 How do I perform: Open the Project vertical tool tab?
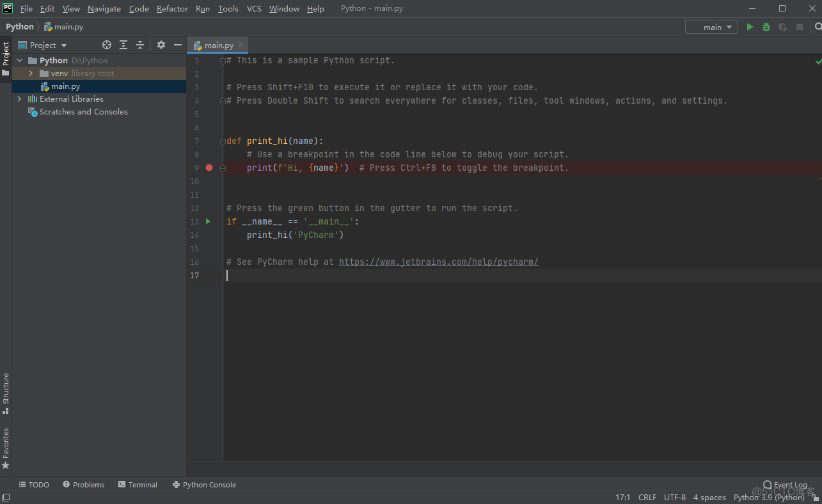point(6,59)
